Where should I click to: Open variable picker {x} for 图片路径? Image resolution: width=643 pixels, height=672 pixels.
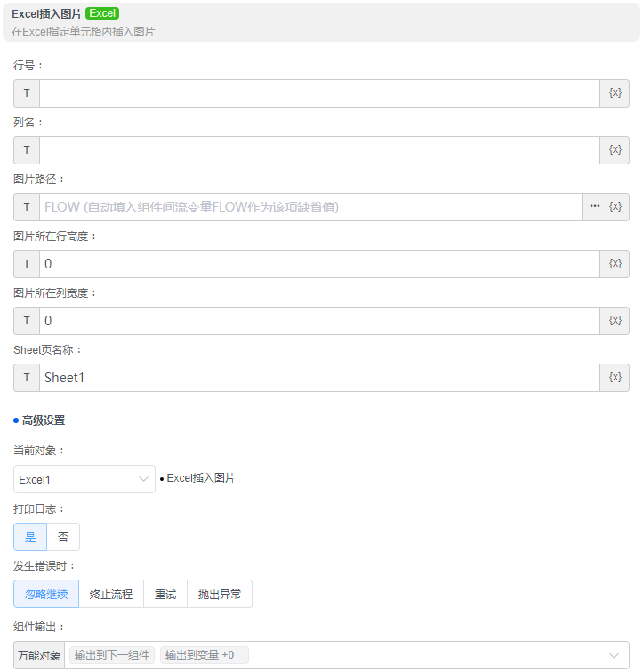click(615, 207)
